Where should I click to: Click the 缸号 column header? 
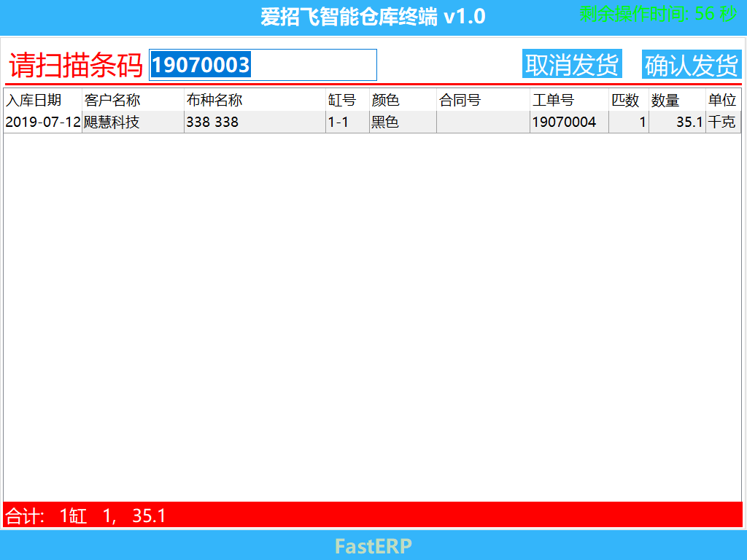pyautogui.click(x=347, y=100)
